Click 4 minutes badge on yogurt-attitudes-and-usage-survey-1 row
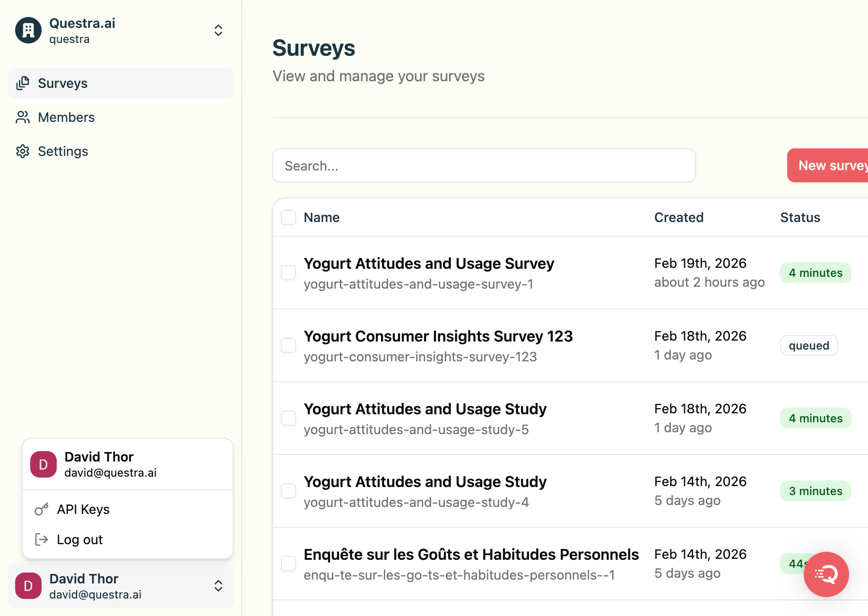Viewport: 868px width, 616px height. click(816, 273)
